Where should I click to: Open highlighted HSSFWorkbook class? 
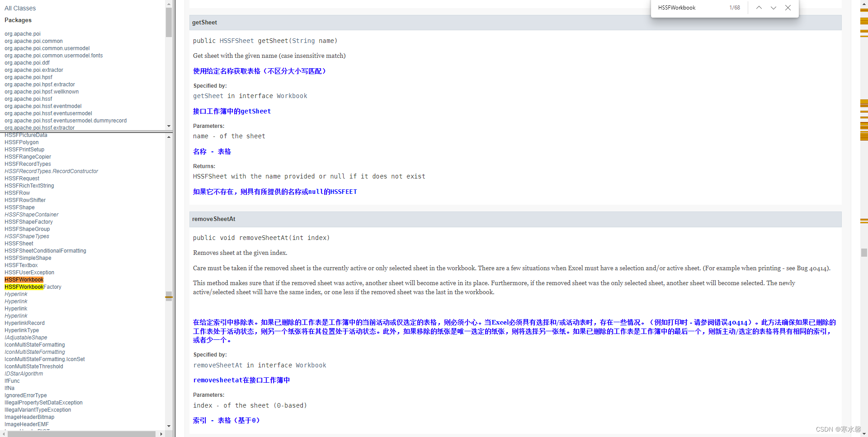point(24,280)
